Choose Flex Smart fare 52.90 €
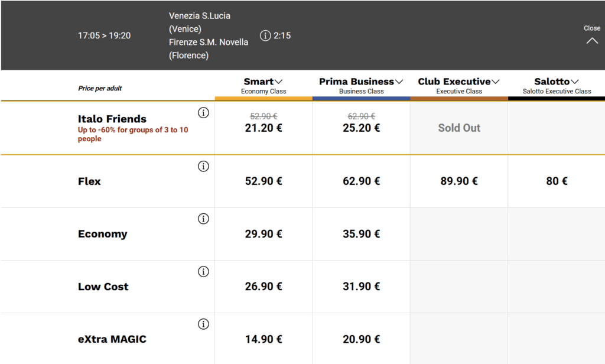The height and width of the screenshot is (364, 605). point(264,181)
